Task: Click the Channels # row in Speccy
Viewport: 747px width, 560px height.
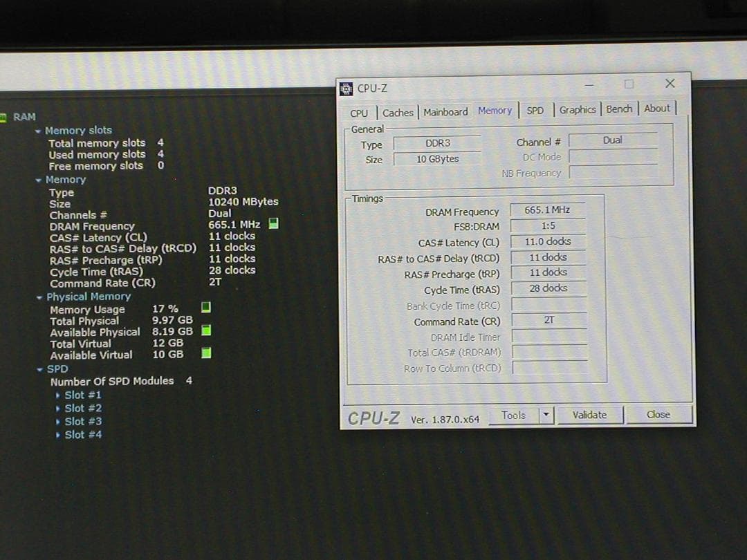Action: pyautogui.click(x=140, y=215)
